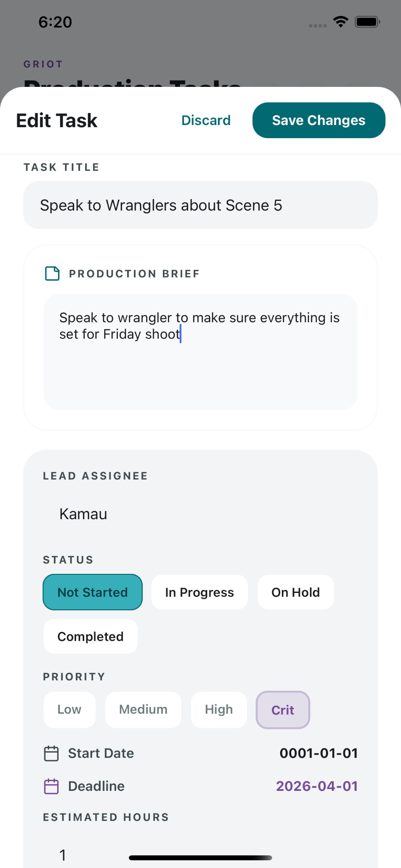This screenshot has width=401, height=868.
Task: Deselect the Not Started status chip
Action: [x=92, y=592]
